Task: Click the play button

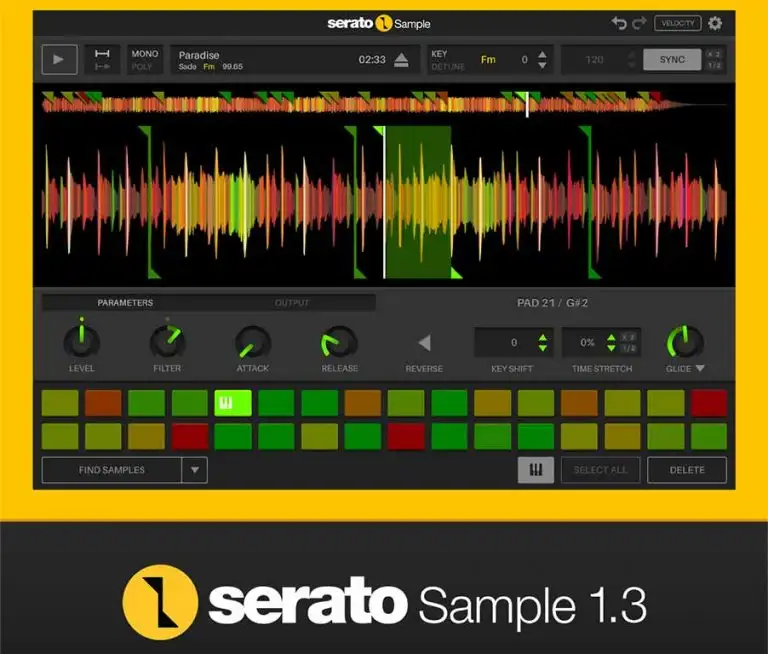Action: click(x=59, y=59)
